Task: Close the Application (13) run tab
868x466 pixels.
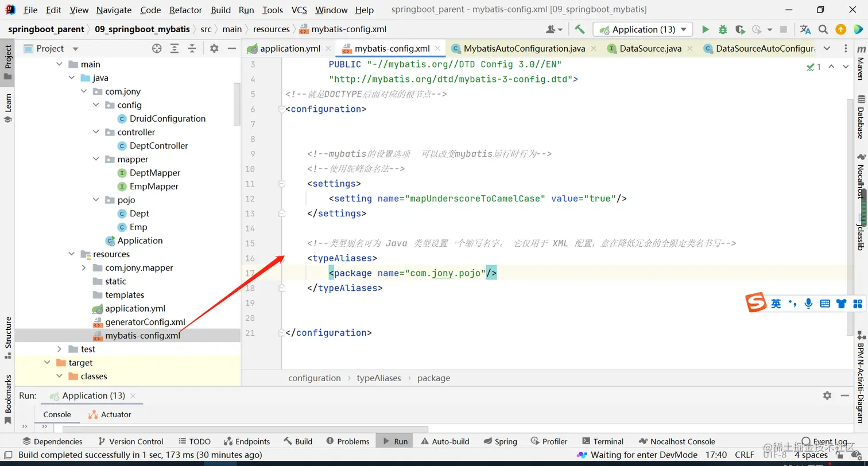Action: click(133, 395)
